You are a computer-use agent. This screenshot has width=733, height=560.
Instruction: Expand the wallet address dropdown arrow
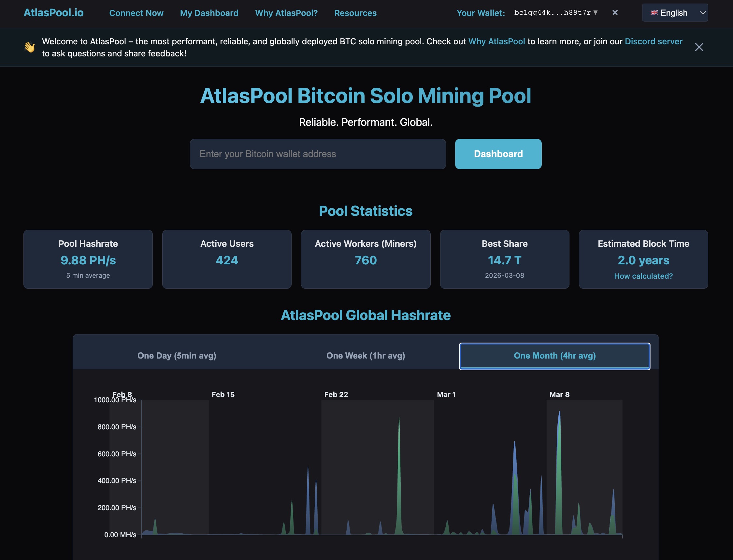[x=596, y=13]
